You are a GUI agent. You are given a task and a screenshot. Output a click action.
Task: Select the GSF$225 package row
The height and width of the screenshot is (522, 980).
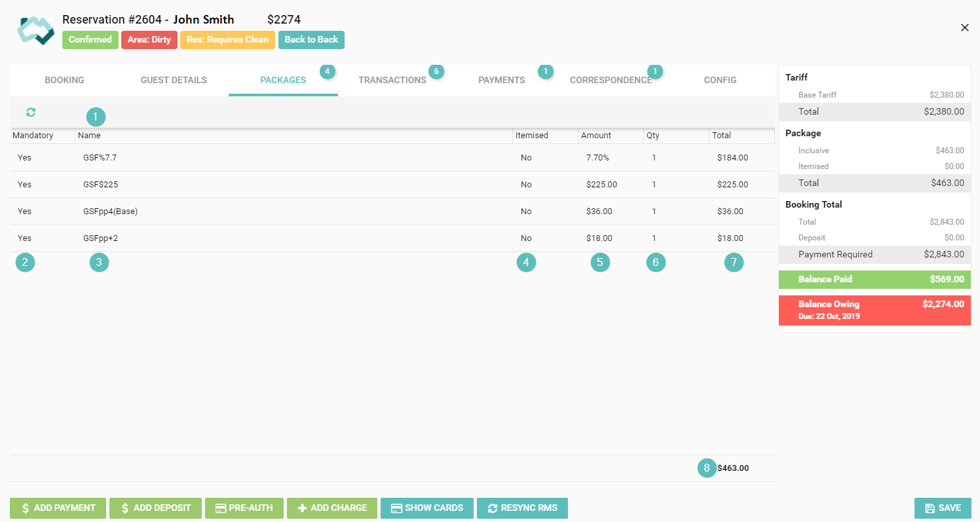100,185
